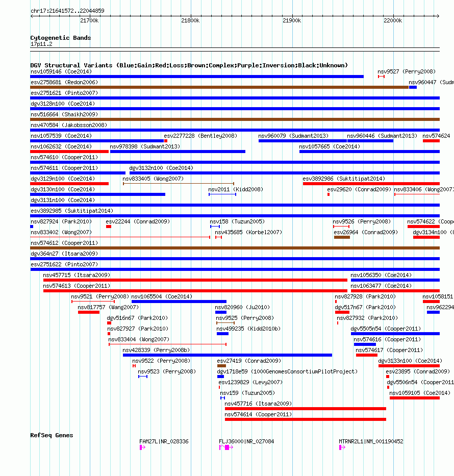
Task: Select the blue nsv820960 variant block
Action: [x=221, y=312]
